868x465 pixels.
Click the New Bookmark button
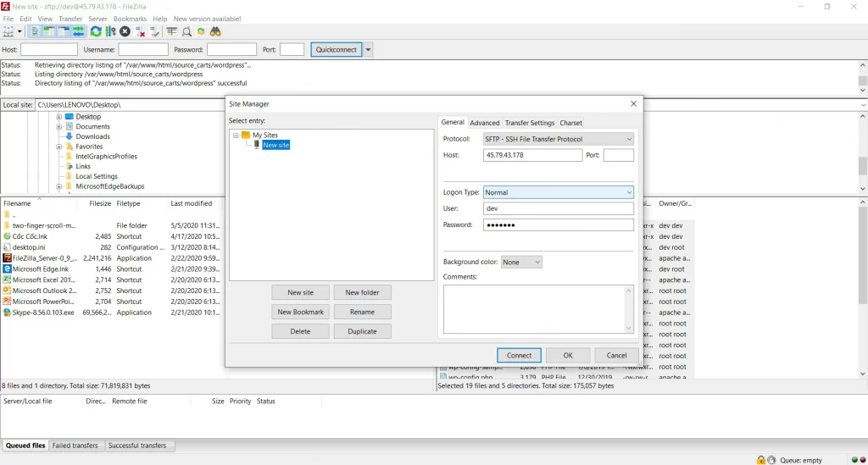point(301,312)
